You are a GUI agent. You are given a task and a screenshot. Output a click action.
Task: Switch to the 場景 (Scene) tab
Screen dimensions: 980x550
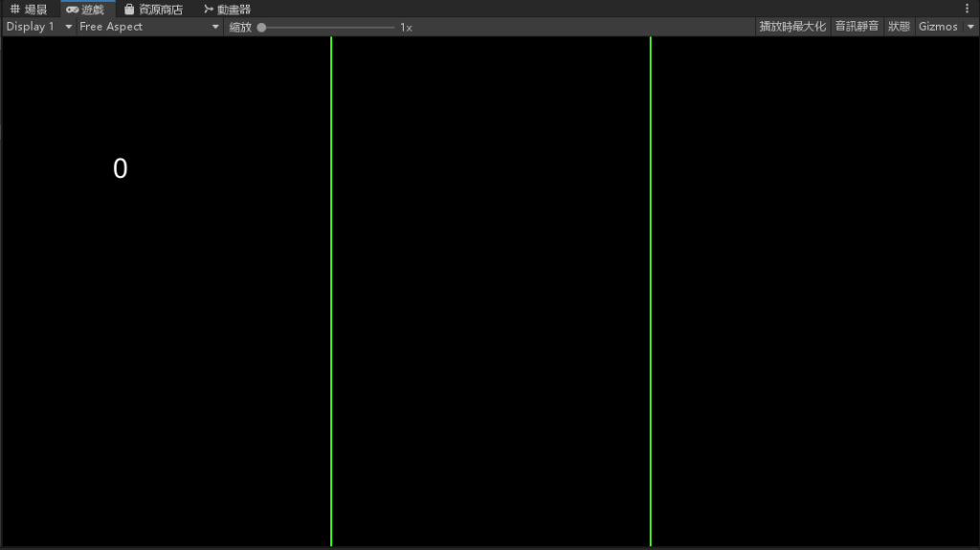point(29,9)
